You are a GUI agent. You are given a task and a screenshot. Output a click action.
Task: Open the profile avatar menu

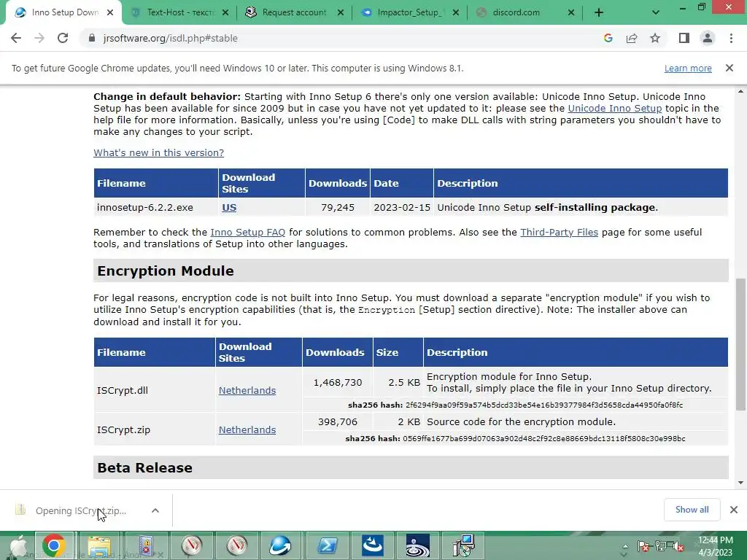point(708,38)
